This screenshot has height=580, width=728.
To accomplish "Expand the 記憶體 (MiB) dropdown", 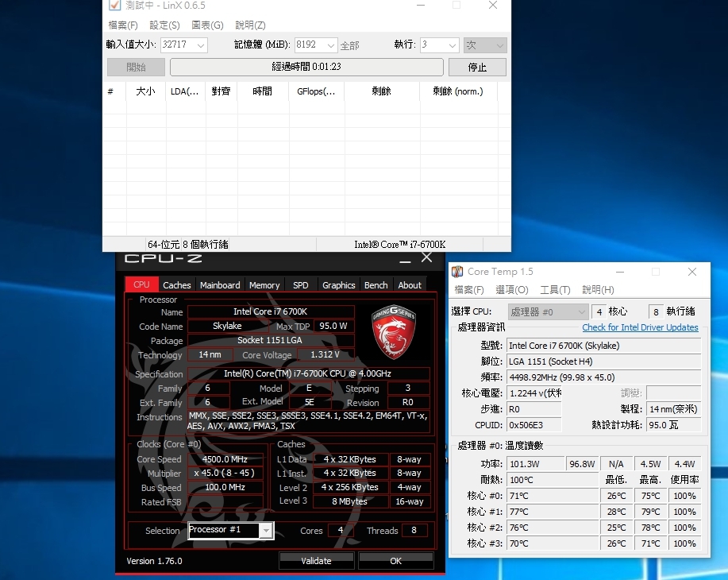I will tap(330, 45).
